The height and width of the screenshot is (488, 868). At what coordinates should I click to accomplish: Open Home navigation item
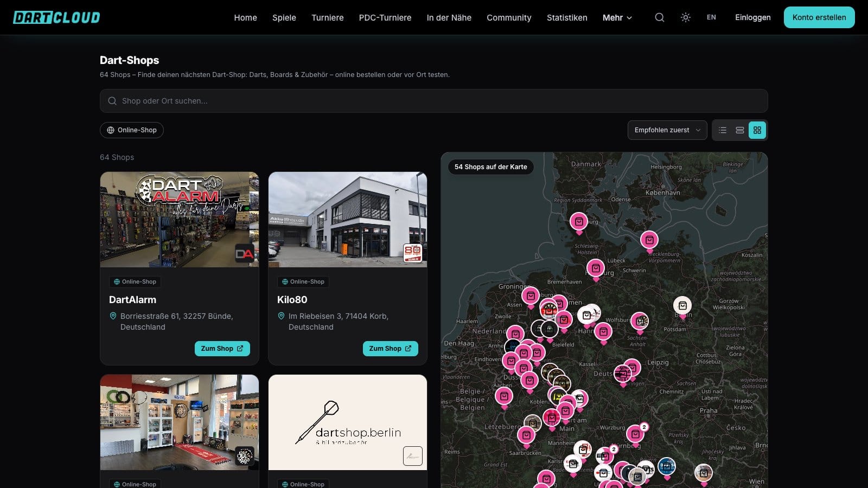245,17
